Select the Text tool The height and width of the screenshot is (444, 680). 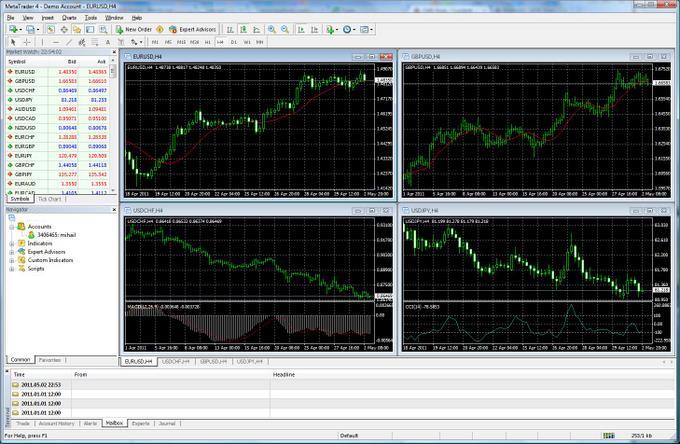tap(108, 42)
